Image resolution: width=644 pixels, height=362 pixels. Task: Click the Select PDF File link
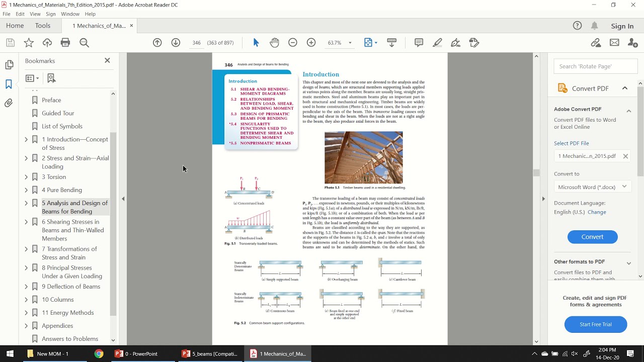tap(571, 143)
